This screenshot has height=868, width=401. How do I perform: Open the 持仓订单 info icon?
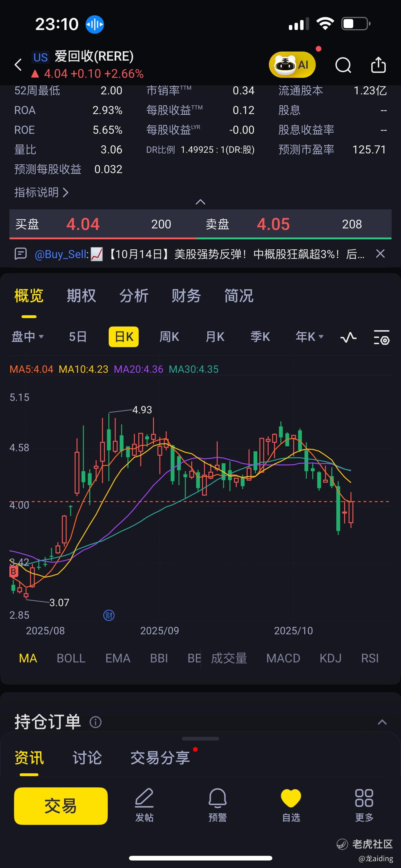[96, 722]
